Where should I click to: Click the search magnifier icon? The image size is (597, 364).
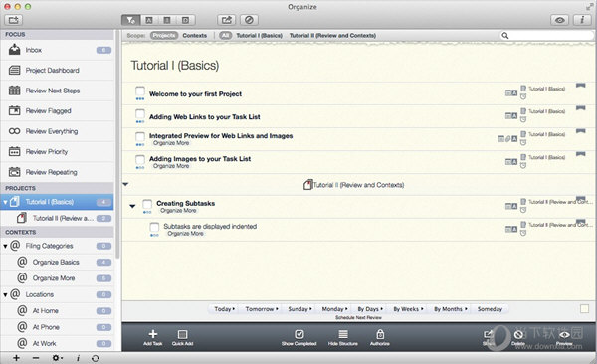pyautogui.click(x=505, y=36)
